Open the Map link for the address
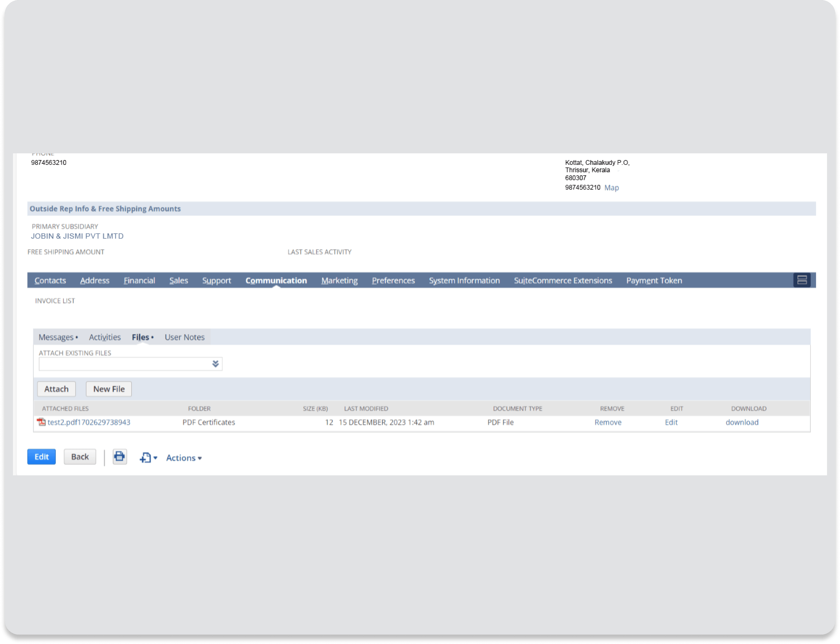Viewport: 840px width, 644px height. 611,188
